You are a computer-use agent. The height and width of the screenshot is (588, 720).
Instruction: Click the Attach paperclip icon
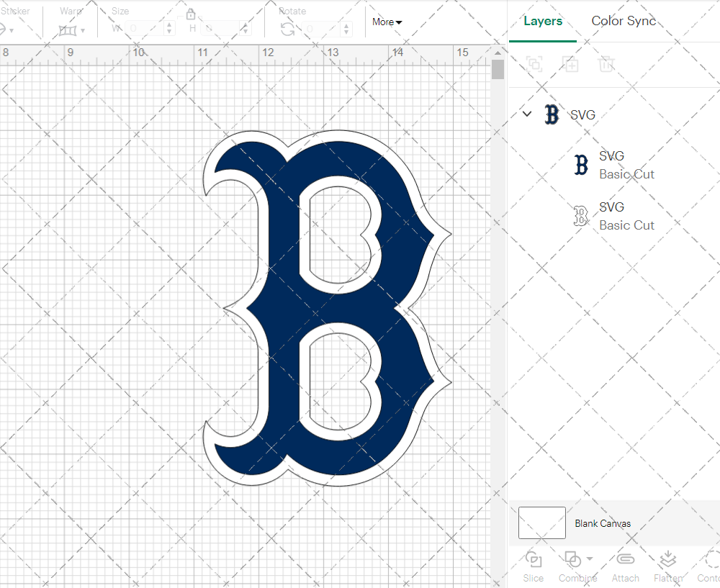625,560
